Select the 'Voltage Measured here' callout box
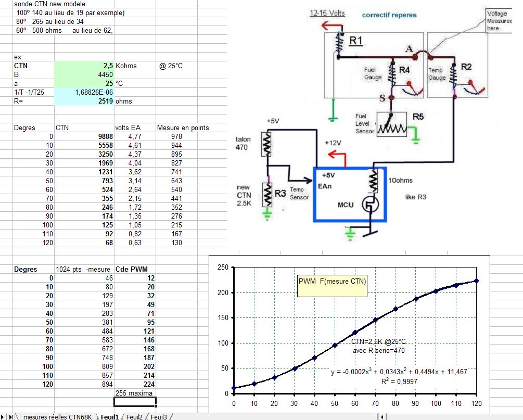Viewport: 523px width, 420px height. (499, 21)
